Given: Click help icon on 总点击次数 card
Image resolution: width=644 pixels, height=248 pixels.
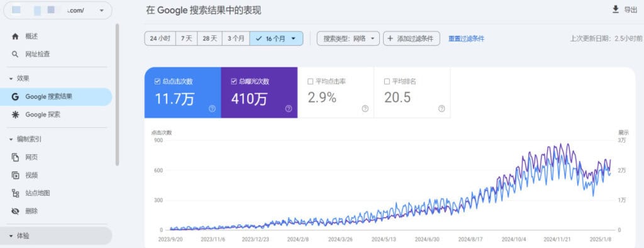Looking at the screenshot, I should tap(212, 108).
